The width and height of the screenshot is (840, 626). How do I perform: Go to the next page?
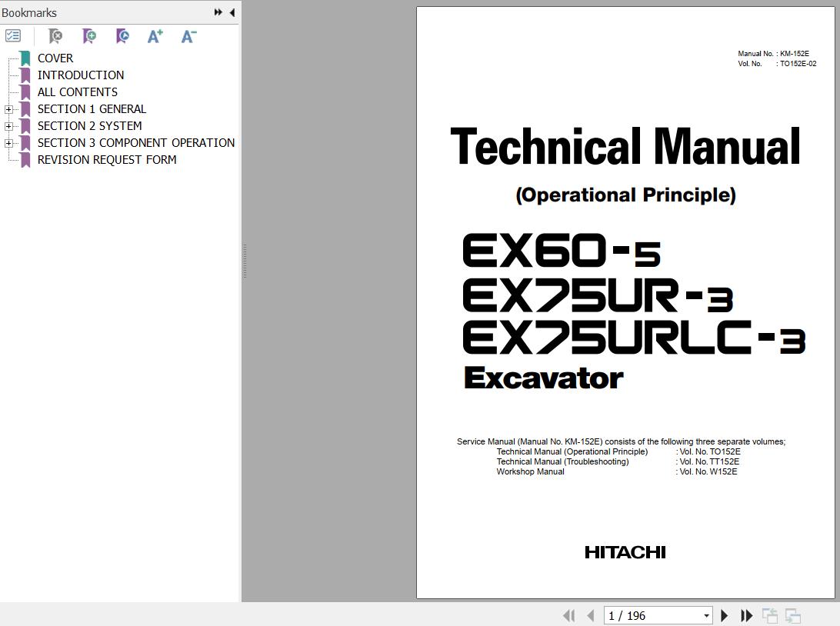[725, 616]
